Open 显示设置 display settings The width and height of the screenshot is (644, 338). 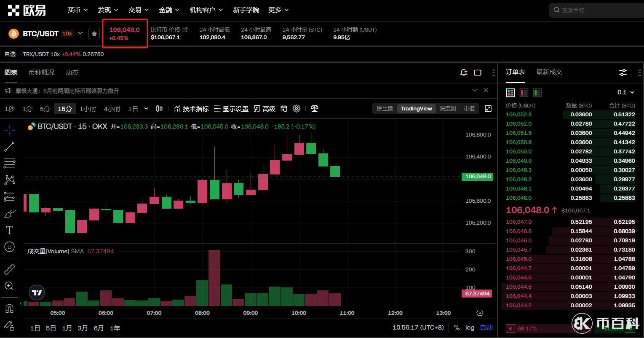[231, 109]
